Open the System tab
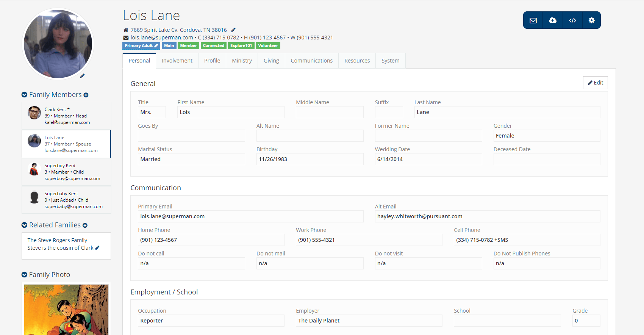Screen dimensions: 644x335 point(391,61)
